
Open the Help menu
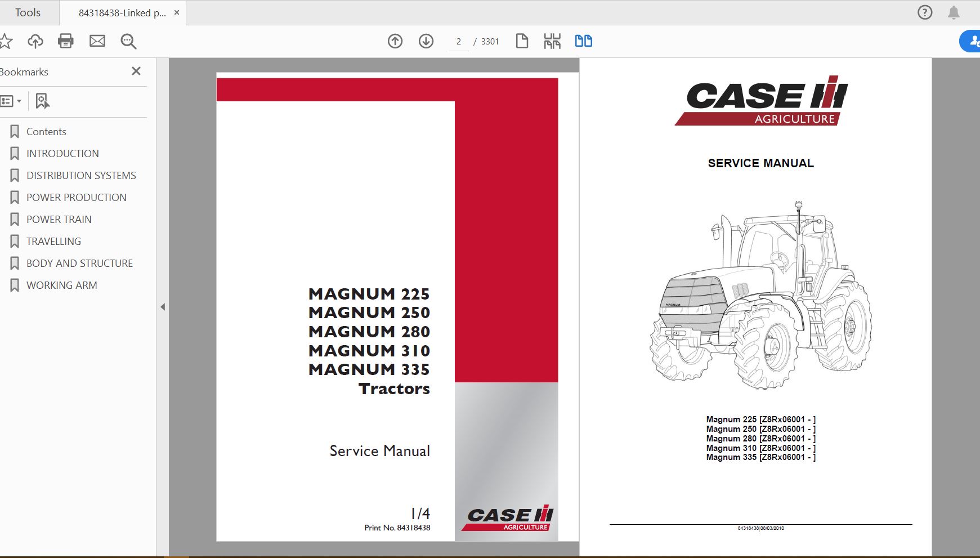(924, 12)
